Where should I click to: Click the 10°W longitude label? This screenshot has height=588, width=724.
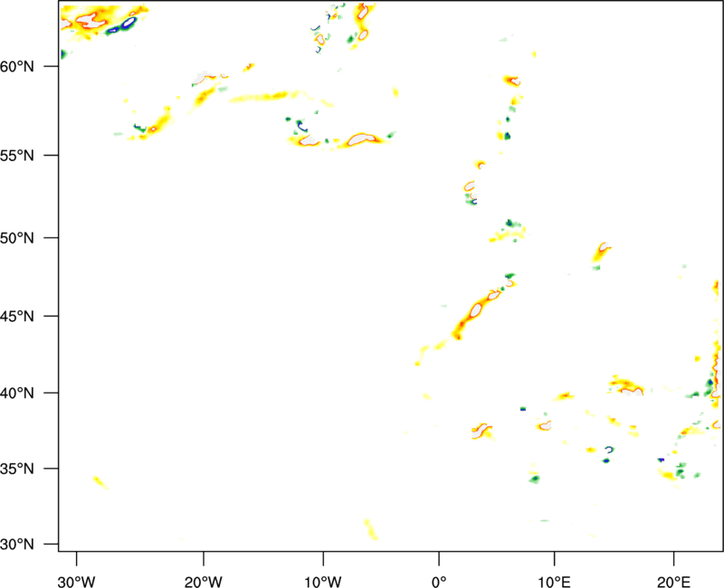tap(323, 582)
